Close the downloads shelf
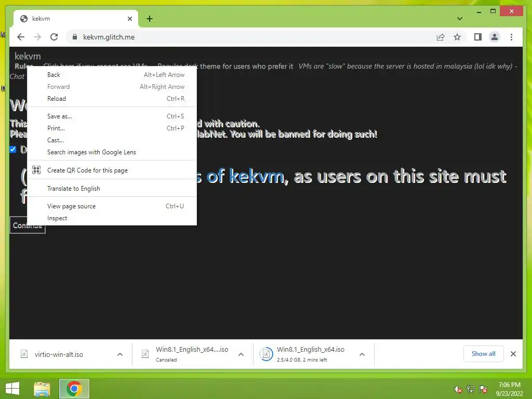The height and width of the screenshot is (399, 532). (513, 354)
